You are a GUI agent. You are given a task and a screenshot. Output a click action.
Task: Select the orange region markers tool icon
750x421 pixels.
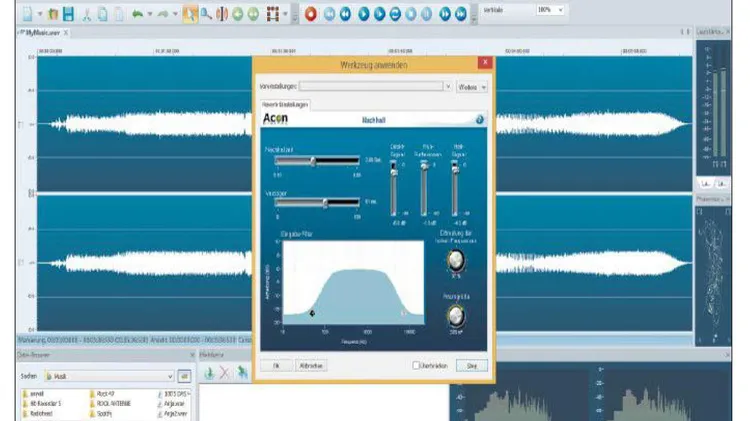(222, 14)
